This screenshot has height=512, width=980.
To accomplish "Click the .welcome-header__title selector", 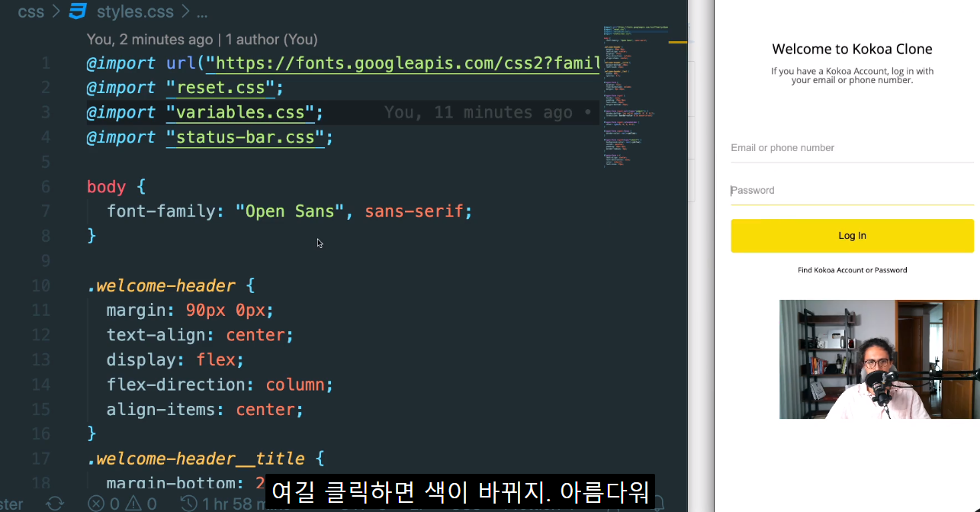I will click(x=196, y=459).
